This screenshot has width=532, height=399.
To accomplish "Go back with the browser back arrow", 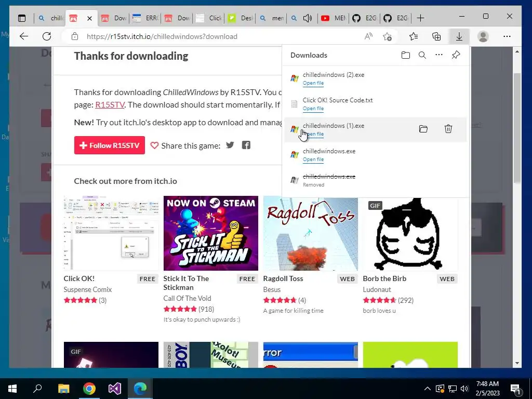I will tap(24, 36).
